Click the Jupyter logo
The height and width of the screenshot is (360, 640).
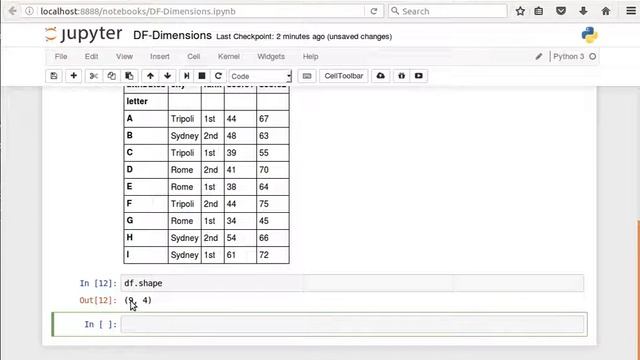click(84, 34)
